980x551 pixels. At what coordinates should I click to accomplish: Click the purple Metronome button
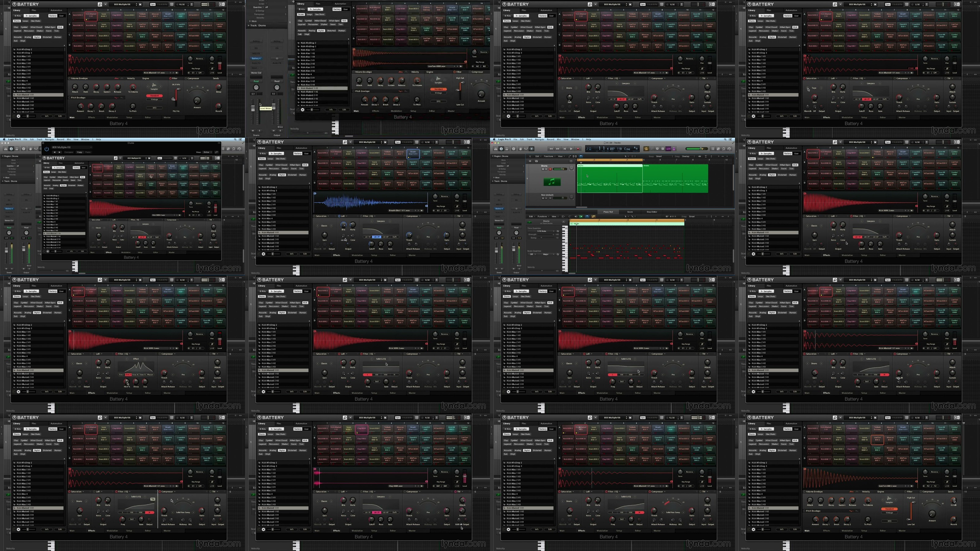(674, 149)
